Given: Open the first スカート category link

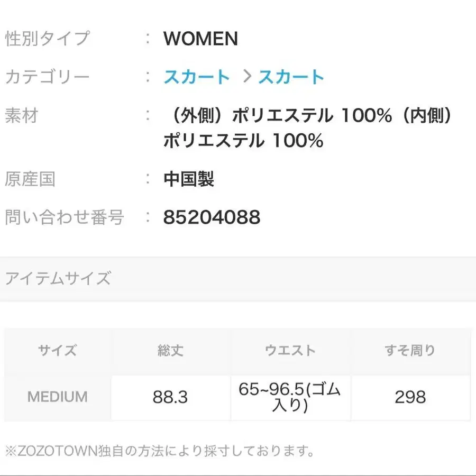Looking at the screenshot, I should (196, 77).
